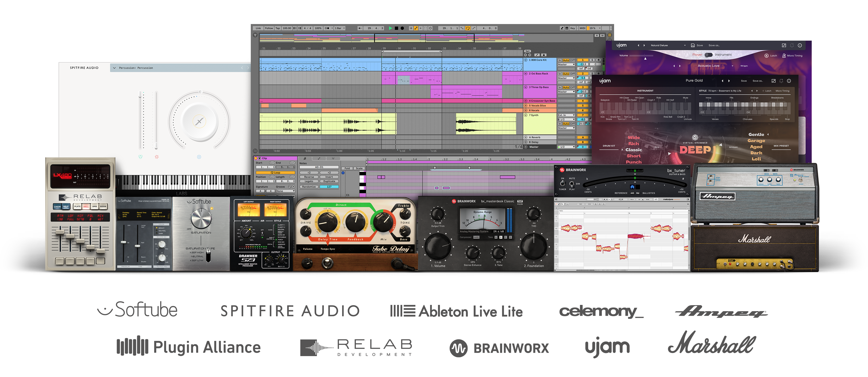Click the floppy disk Save icon in ujam
The width and height of the screenshot is (868, 377).
(x=693, y=45)
